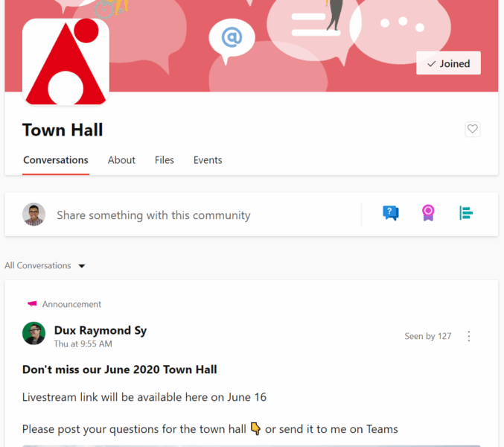The height and width of the screenshot is (447, 504).
Task: Toggle the Joined membership button
Action: pyautogui.click(x=448, y=63)
